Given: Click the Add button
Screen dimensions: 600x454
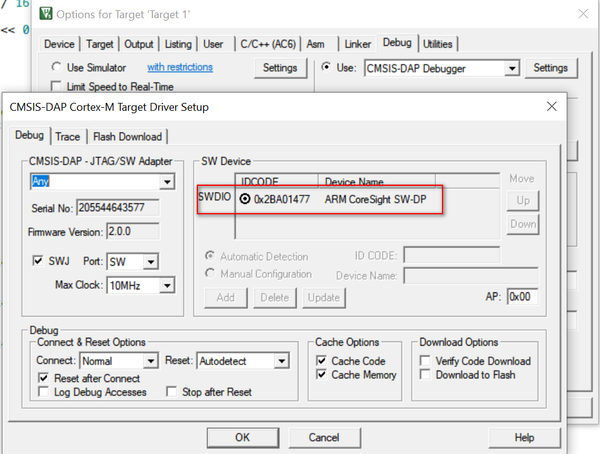Looking at the screenshot, I should pyautogui.click(x=226, y=298).
